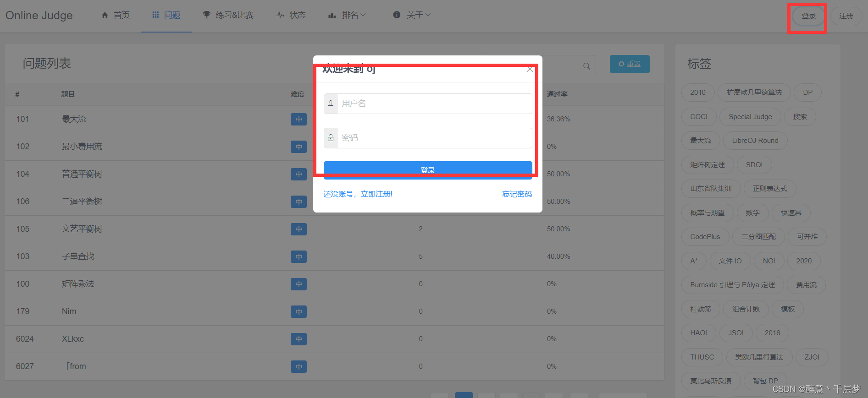This screenshot has width=868, height=398.
Task: Open 还没账号，立即注册! registration link
Action: coord(358,194)
